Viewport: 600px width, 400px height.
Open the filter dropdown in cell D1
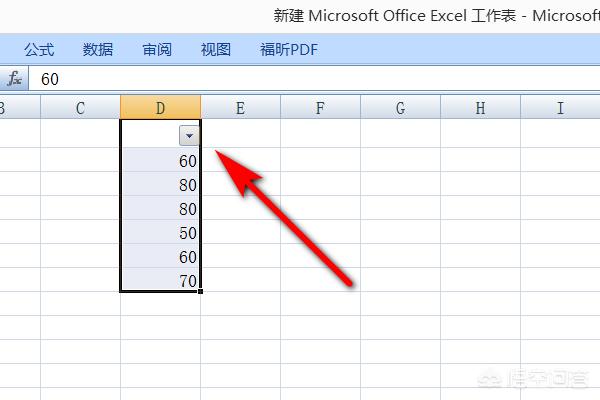(x=190, y=135)
